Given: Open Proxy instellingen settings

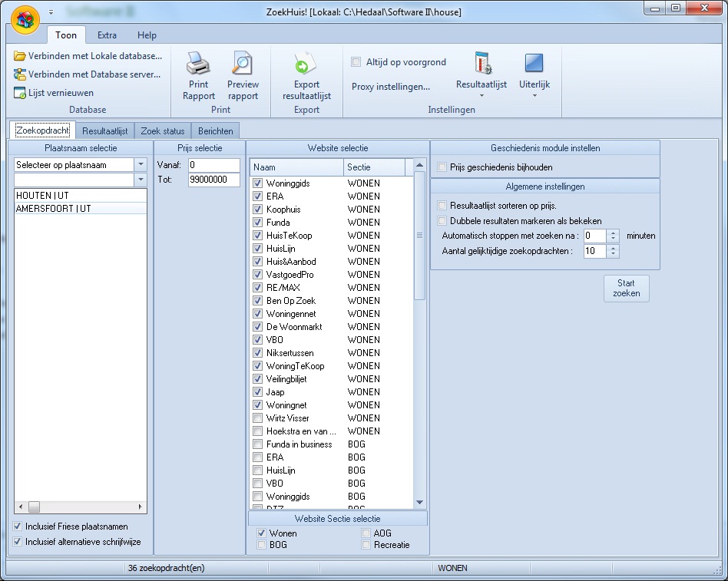Looking at the screenshot, I should [391, 87].
